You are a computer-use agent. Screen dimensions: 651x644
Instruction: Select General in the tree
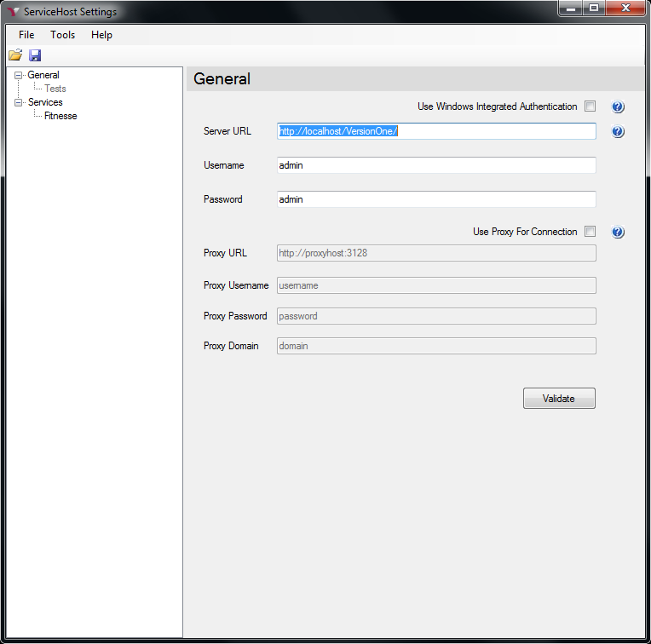[x=43, y=75]
